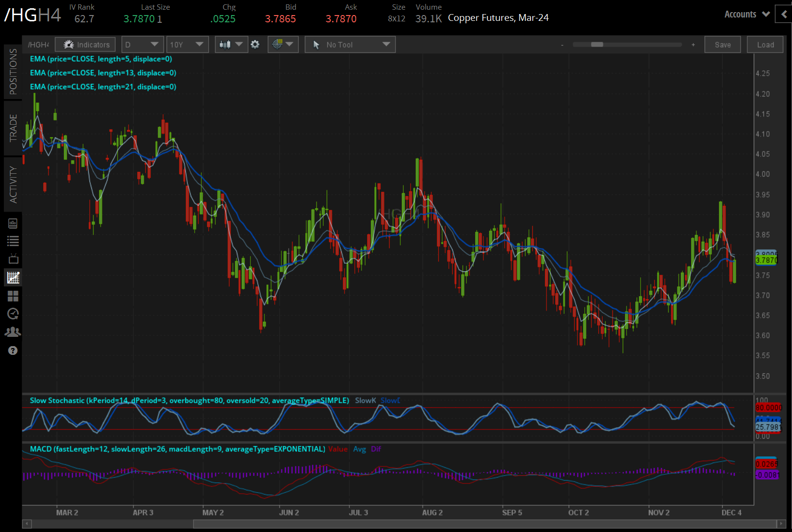Click the Indicators button
This screenshot has height=532, width=792.
[x=85, y=45]
